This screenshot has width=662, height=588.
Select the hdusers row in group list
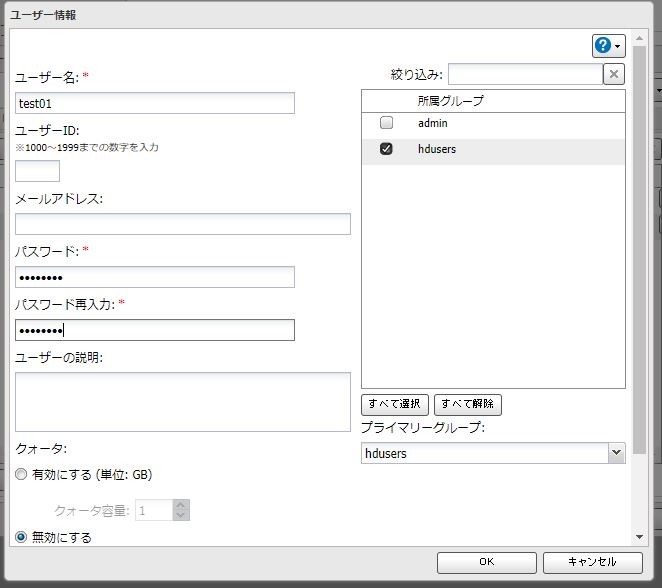click(x=493, y=152)
